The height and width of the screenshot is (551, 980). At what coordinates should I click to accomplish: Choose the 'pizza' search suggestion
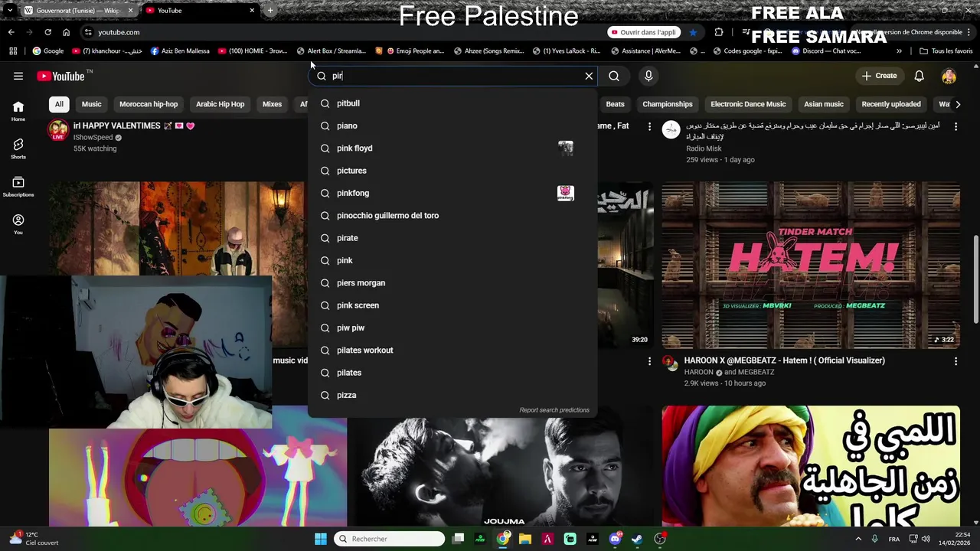pyautogui.click(x=452, y=395)
